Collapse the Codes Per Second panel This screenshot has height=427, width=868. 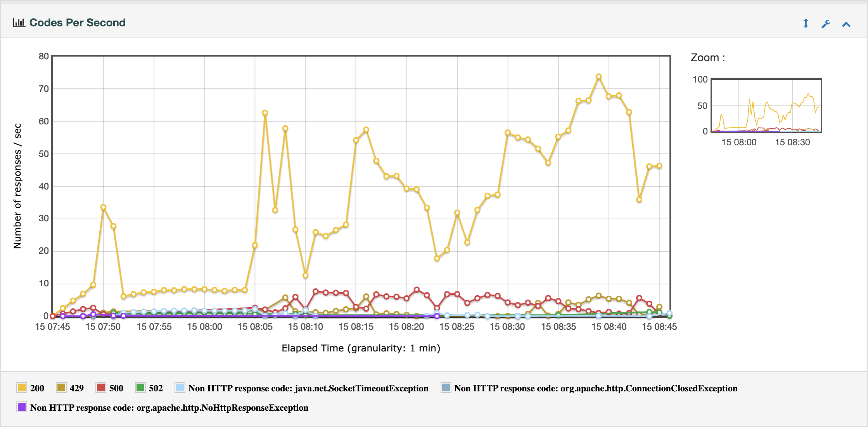[846, 24]
